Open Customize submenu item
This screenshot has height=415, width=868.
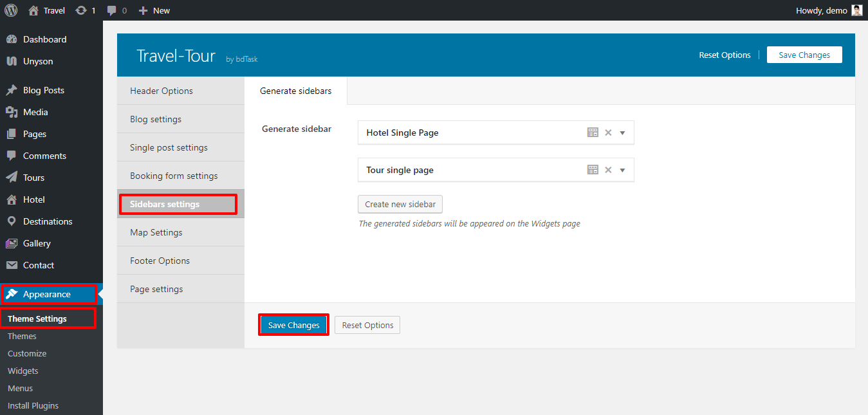[x=27, y=353]
